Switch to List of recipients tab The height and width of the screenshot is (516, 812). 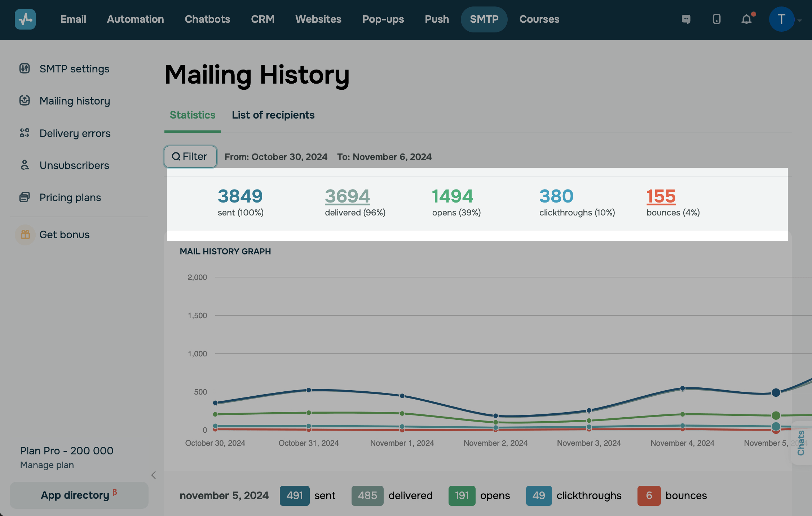pos(273,115)
